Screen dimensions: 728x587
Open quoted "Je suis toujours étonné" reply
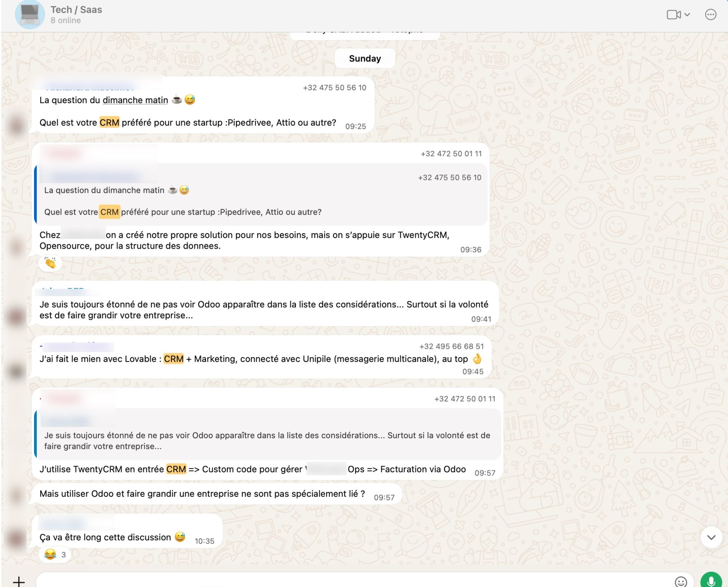[x=268, y=434]
